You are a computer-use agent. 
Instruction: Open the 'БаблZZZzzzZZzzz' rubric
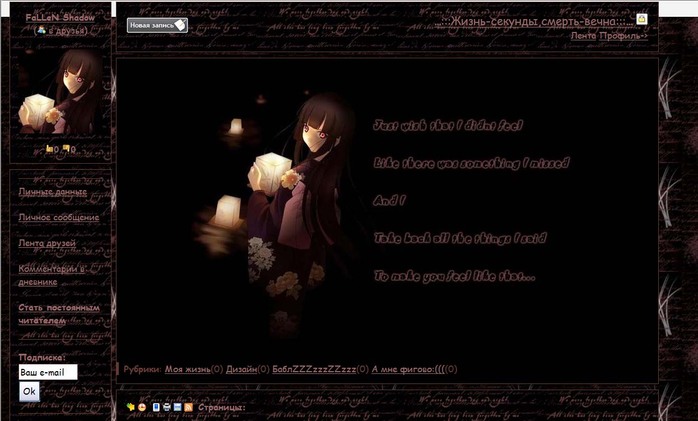(x=314, y=369)
